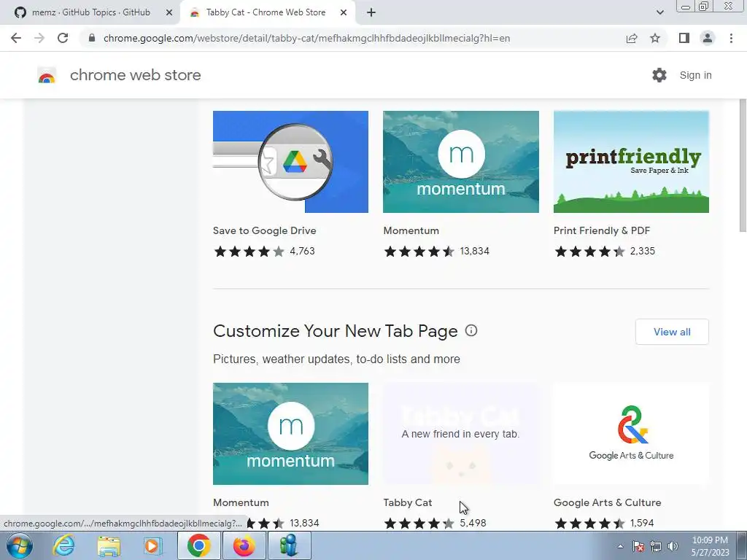Share this page via the share icon

pyautogui.click(x=632, y=38)
